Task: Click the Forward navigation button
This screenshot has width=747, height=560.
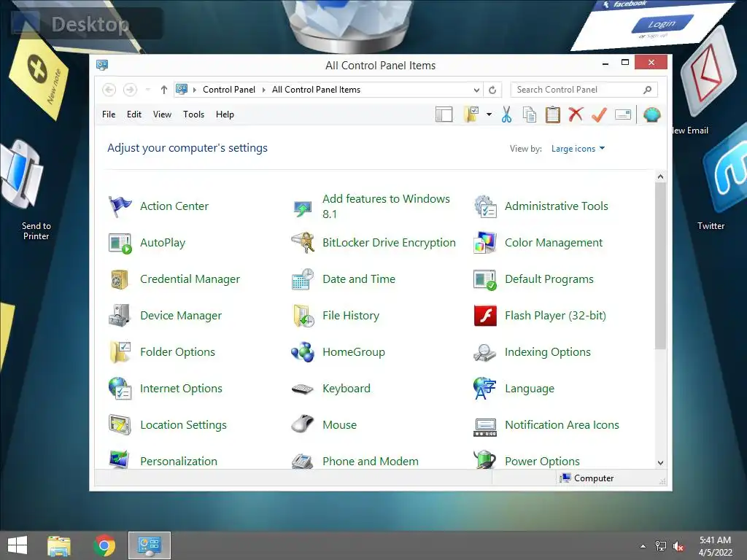Action: click(x=130, y=90)
